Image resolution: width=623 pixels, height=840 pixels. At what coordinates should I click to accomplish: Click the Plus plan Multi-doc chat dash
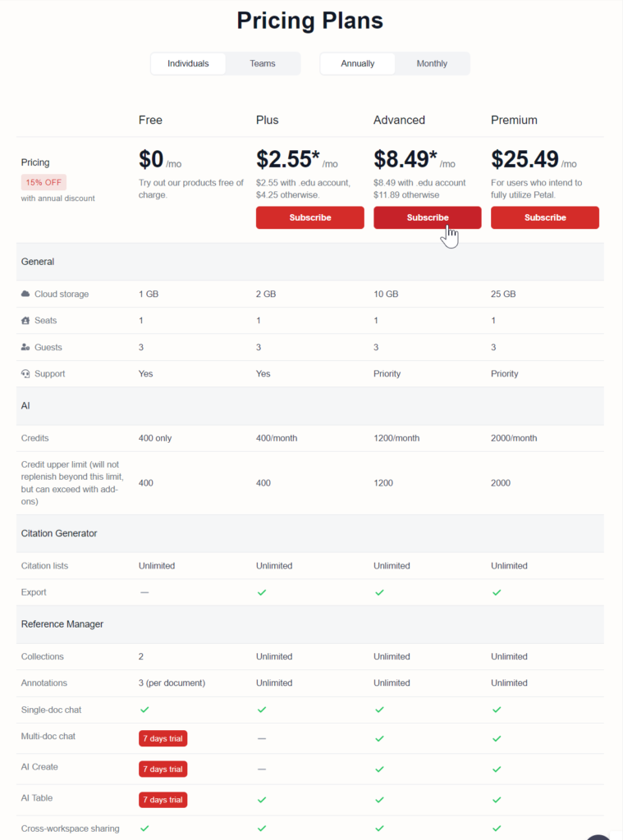(x=261, y=739)
